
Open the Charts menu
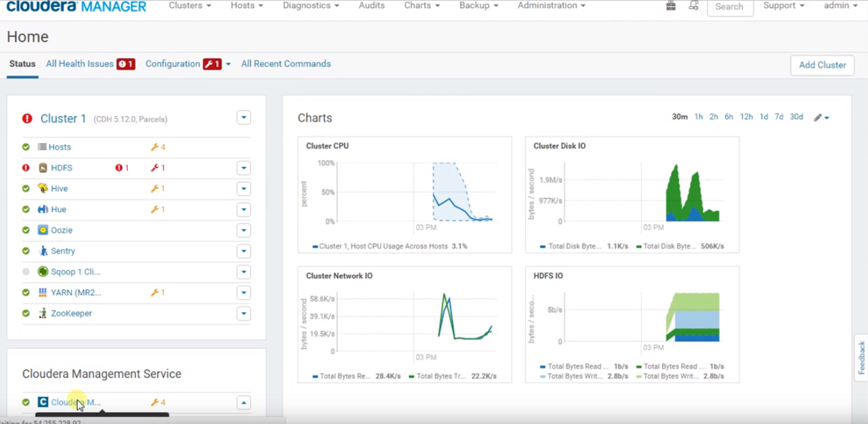422,5
